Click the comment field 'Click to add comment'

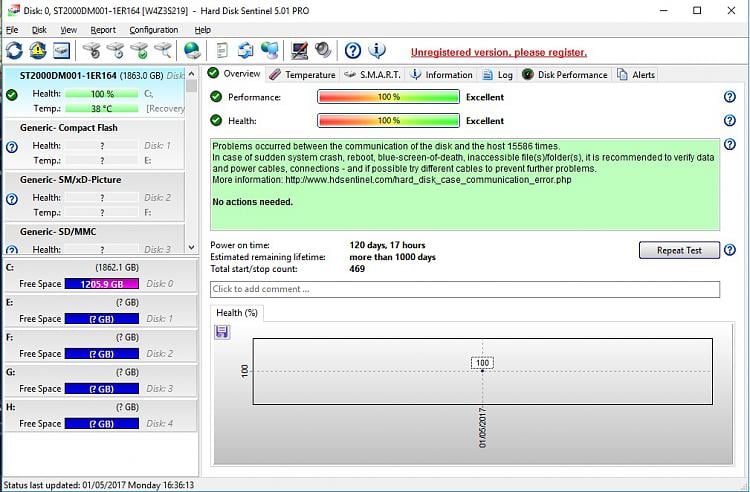(x=465, y=289)
